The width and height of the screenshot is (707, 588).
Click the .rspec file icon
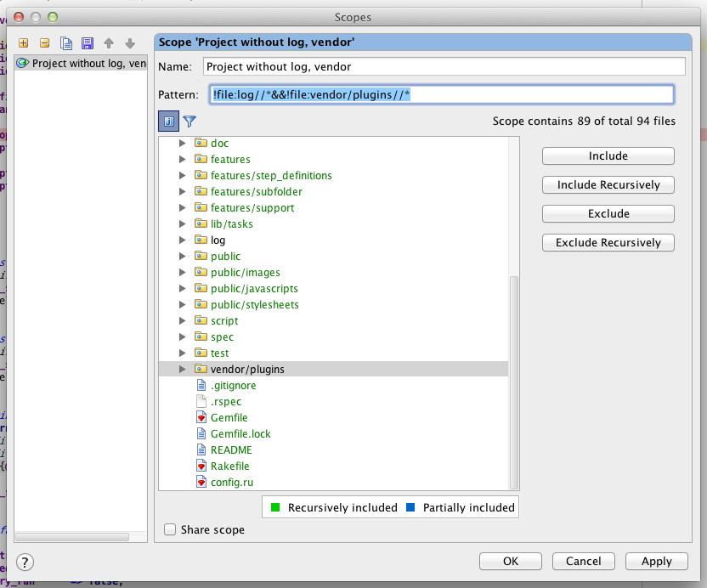point(201,401)
